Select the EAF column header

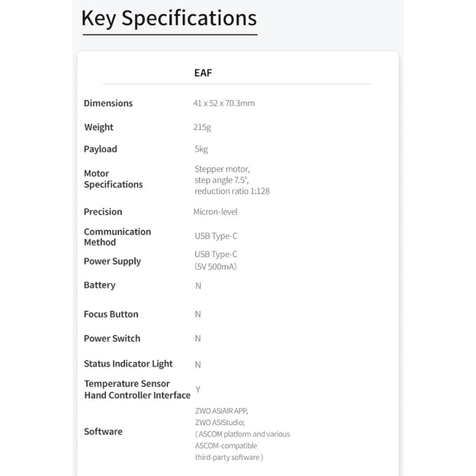[x=203, y=73]
